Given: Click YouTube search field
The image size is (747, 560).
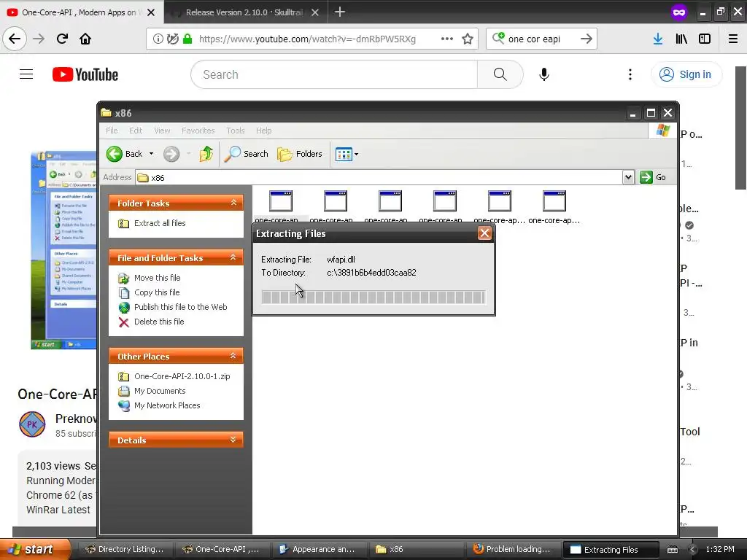Looking at the screenshot, I should pos(333,74).
